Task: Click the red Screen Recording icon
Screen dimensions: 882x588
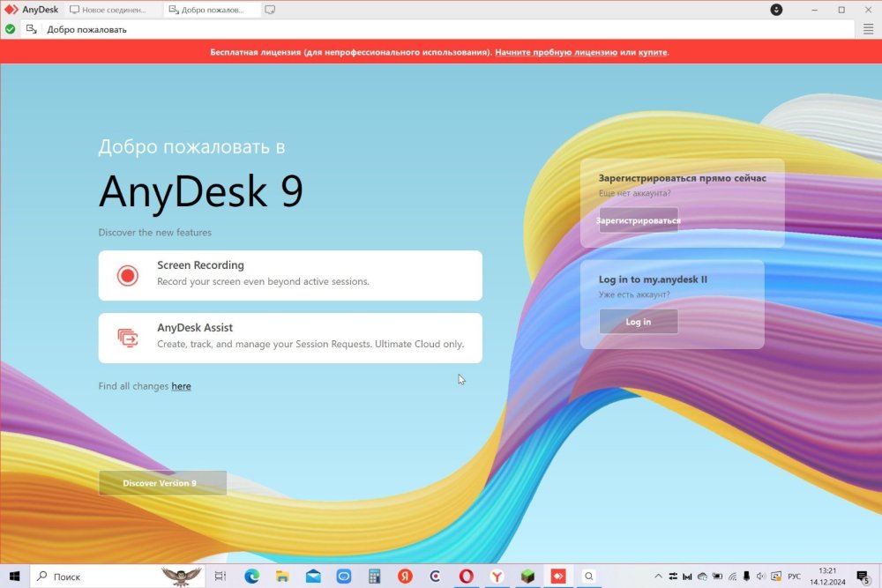Action: click(x=128, y=275)
